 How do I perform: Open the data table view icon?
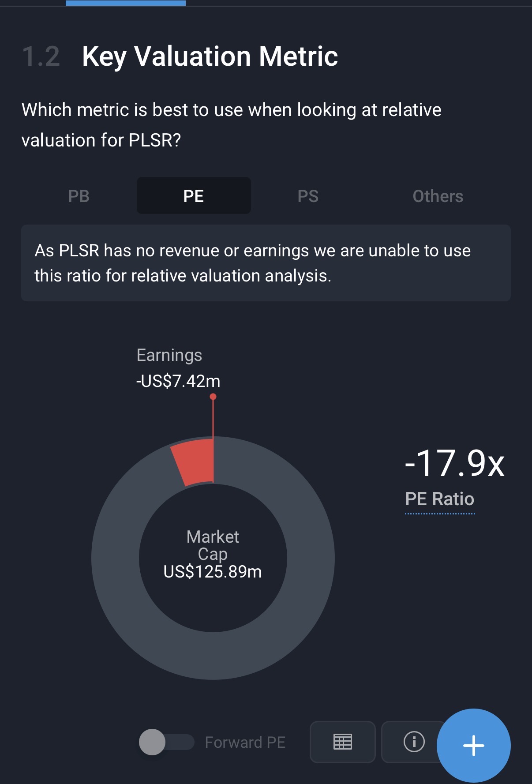pyautogui.click(x=342, y=742)
